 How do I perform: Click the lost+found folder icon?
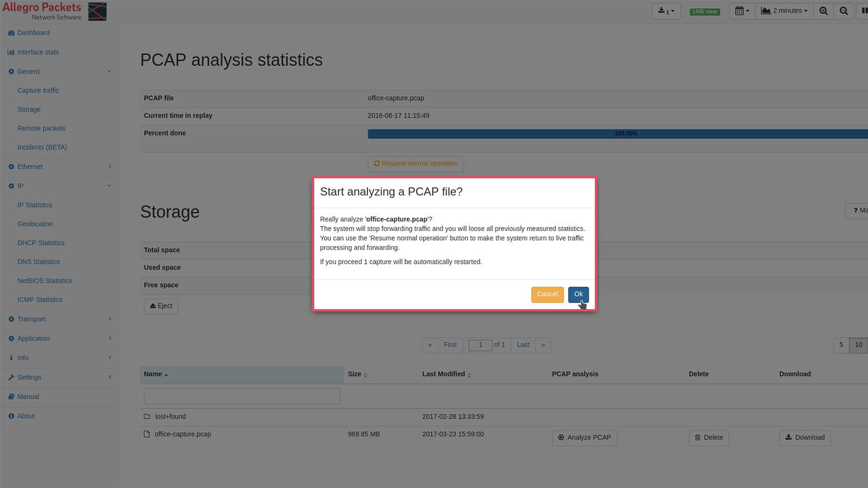click(147, 417)
